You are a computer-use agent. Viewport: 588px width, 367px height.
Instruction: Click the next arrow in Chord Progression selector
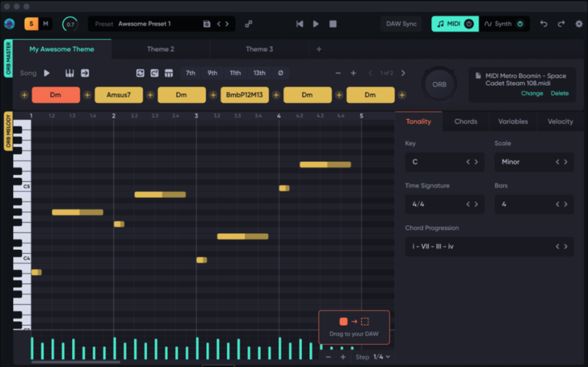(565, 246)
